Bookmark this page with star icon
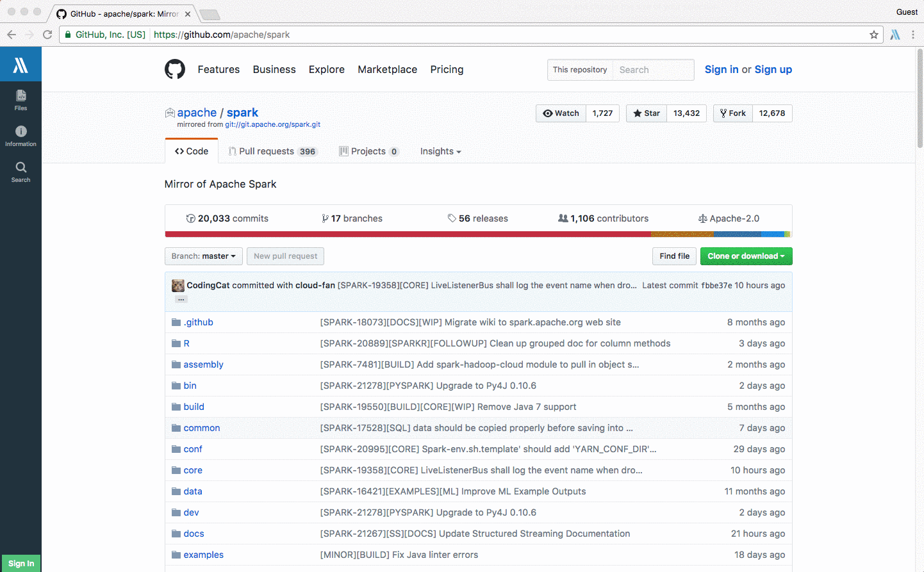 (873, 35)
